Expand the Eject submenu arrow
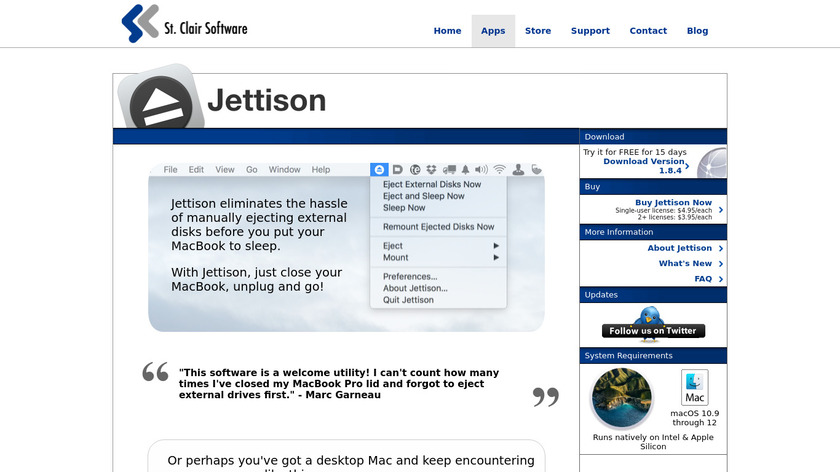840x472 pixels. (x=496, y=246)
